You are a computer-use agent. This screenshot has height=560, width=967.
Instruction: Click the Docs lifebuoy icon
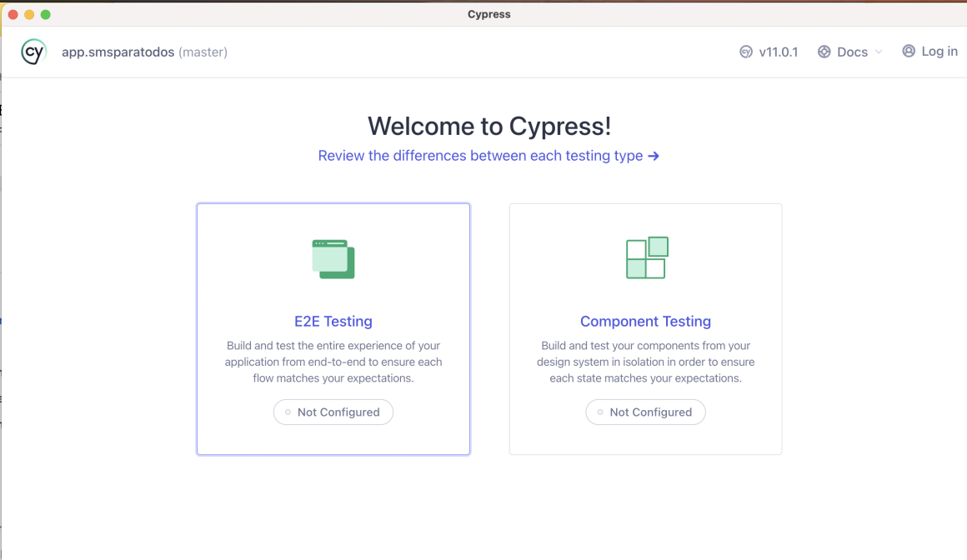pos(824,52)
